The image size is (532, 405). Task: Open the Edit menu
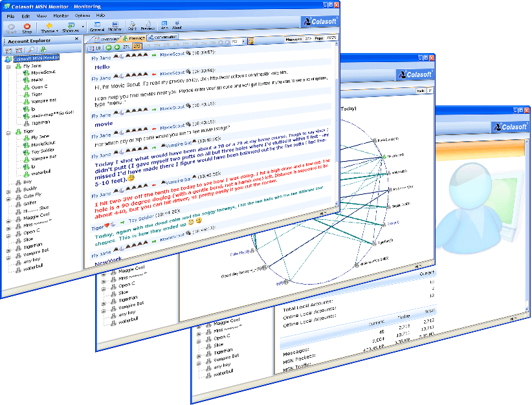click(x=26, y=16)
